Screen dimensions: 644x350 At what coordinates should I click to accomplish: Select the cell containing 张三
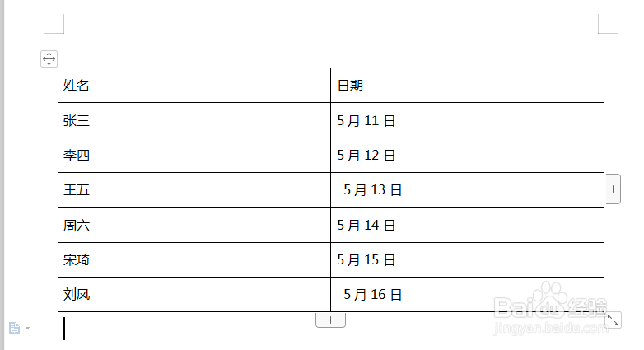coord(194,120)
